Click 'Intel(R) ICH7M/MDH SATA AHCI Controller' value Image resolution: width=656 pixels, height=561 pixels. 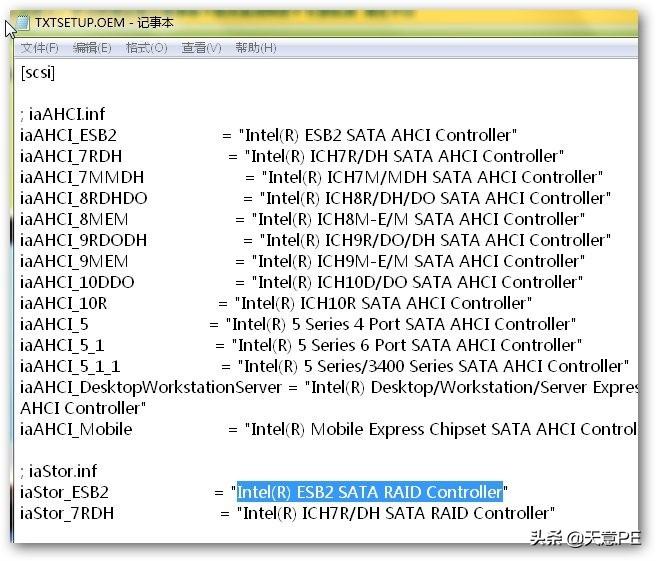click(432, 177)
